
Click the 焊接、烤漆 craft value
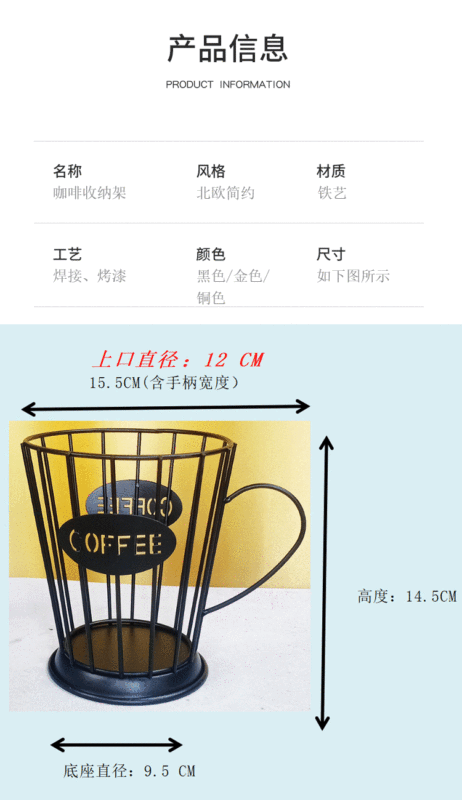pos(90,276)
